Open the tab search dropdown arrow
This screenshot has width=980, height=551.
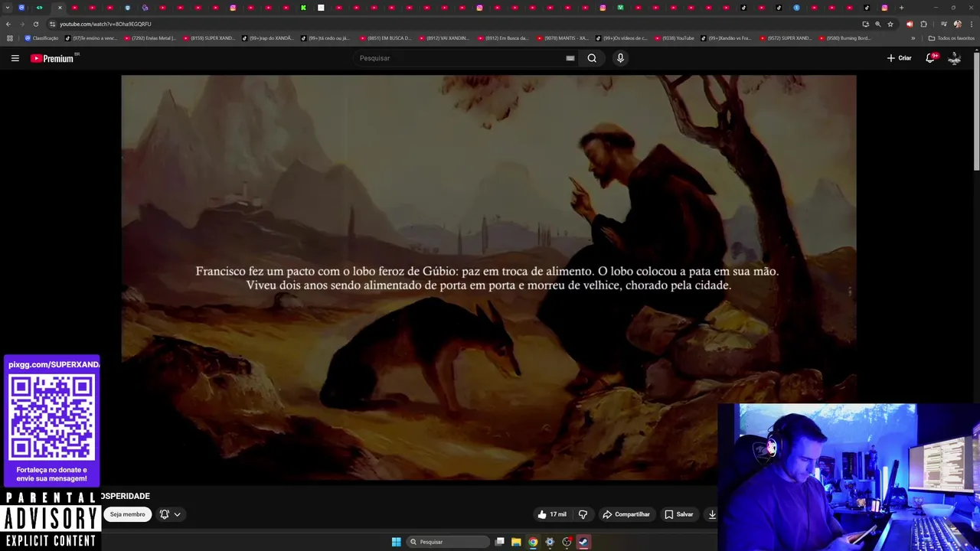point(7,8)
